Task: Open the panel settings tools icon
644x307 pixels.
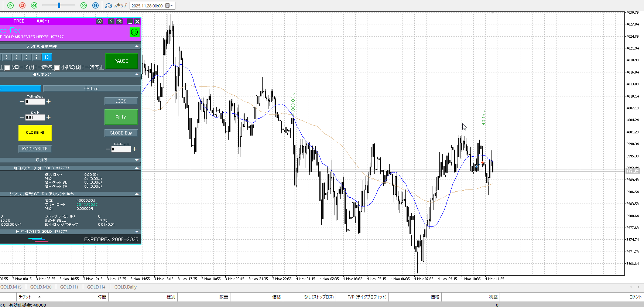Action: tap(120, 21)
